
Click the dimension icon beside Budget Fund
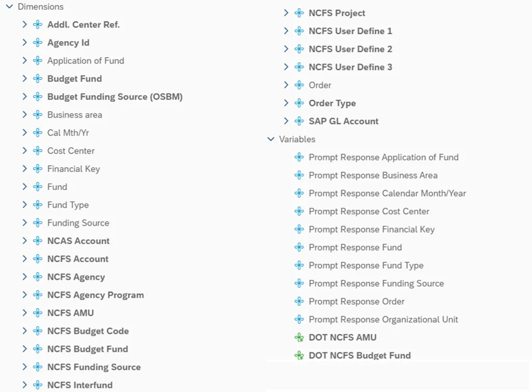click(x=37, y=79)
